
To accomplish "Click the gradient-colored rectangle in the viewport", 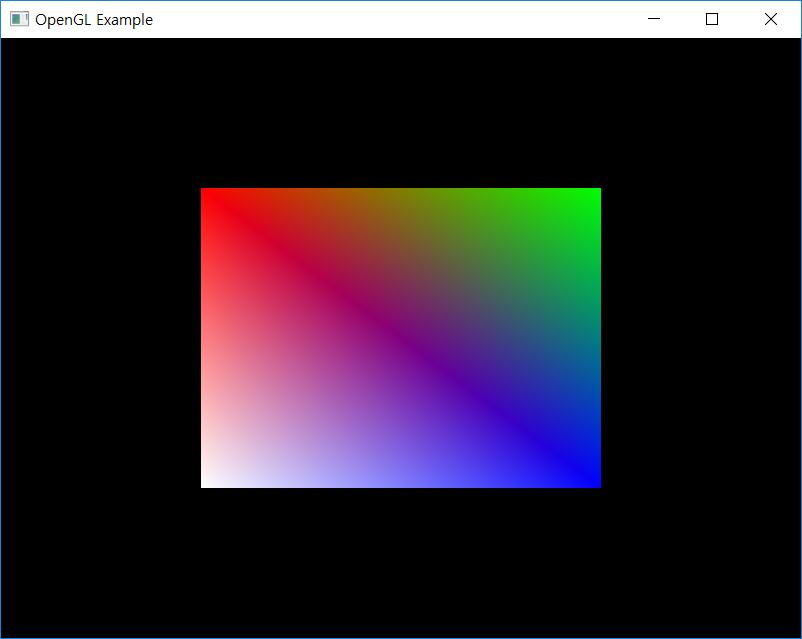I will (x=401, y=338).
